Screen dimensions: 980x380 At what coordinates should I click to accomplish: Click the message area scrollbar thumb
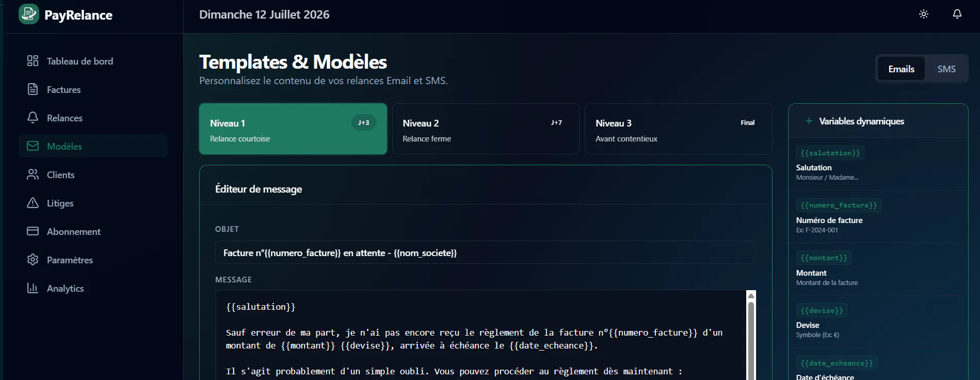coord(751,341)
